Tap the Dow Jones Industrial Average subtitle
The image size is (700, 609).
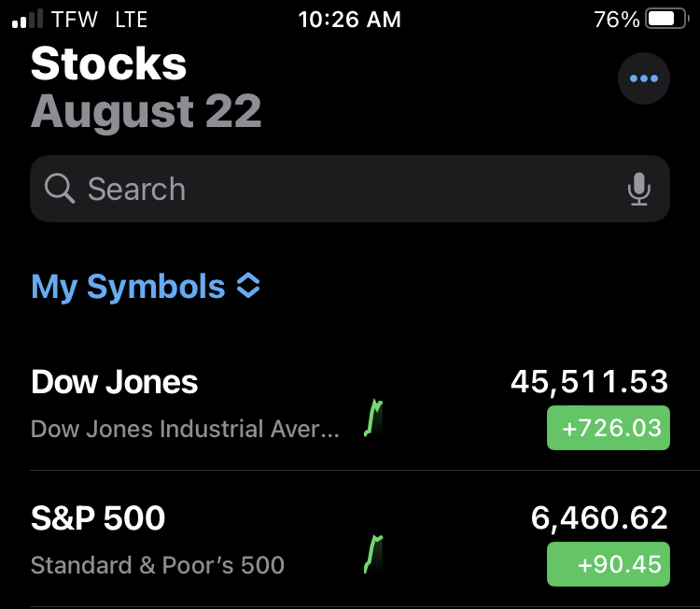(x=186, y=430)
